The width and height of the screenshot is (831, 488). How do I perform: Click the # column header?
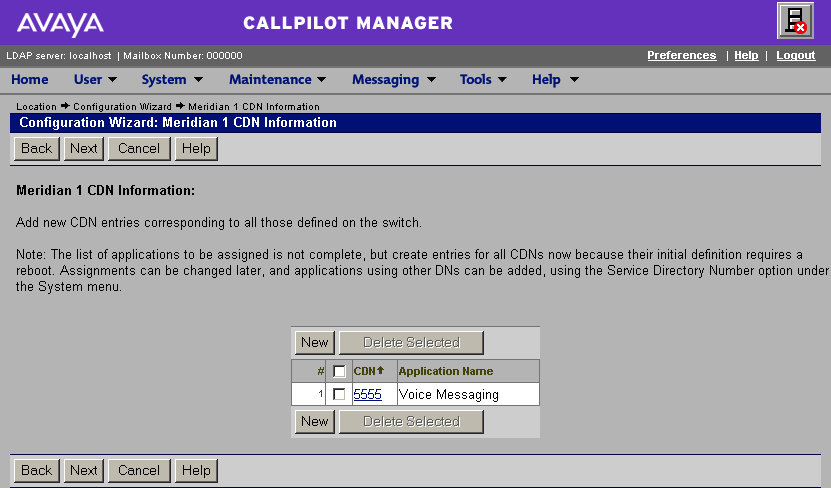click(x=308, y=371)
